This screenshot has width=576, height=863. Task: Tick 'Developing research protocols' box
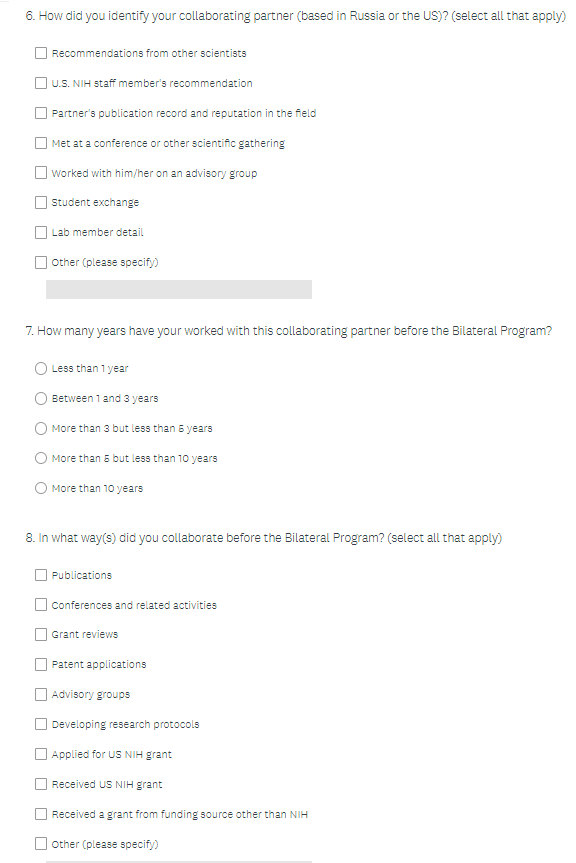pos(41,724)
